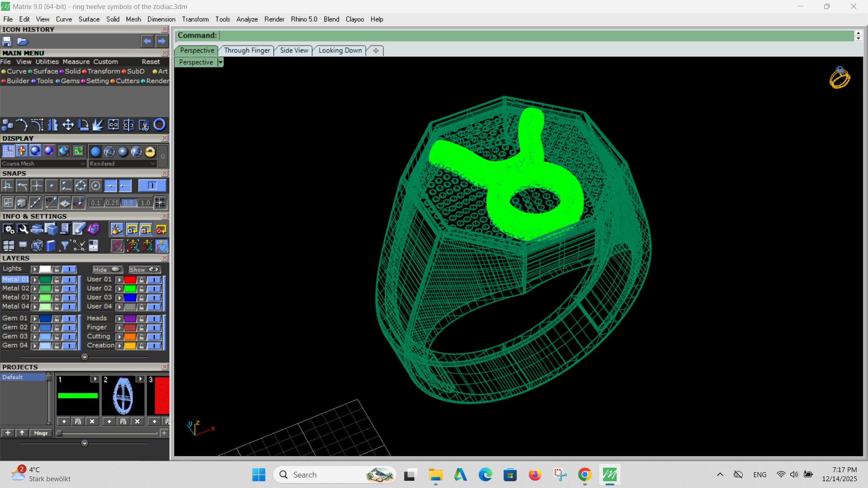Open the Rendered display mode dropdown

(122, 164)
